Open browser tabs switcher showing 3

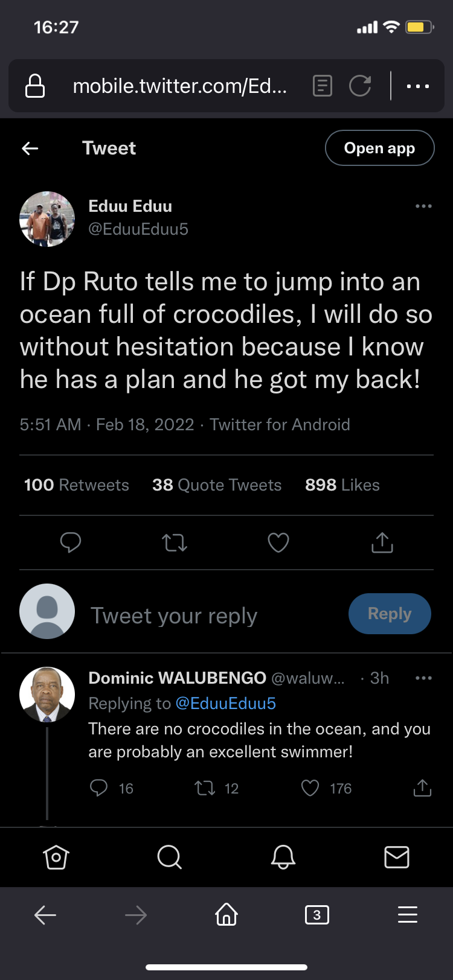(317, 915)
